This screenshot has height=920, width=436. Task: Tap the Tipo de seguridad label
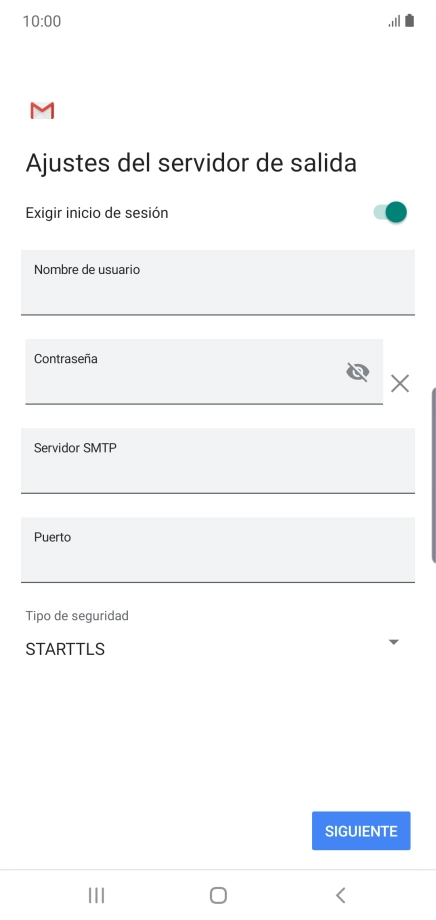click(x=77, y=615)
